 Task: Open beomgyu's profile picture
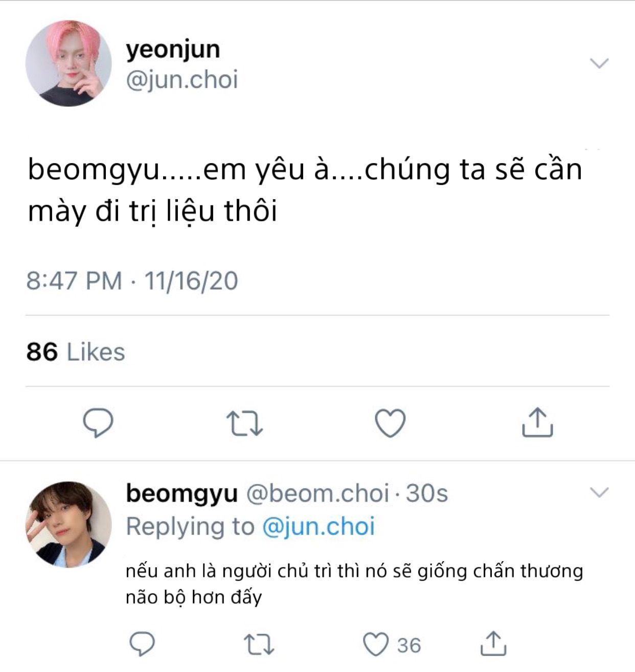pyautogui.click(x=69, y=524)
